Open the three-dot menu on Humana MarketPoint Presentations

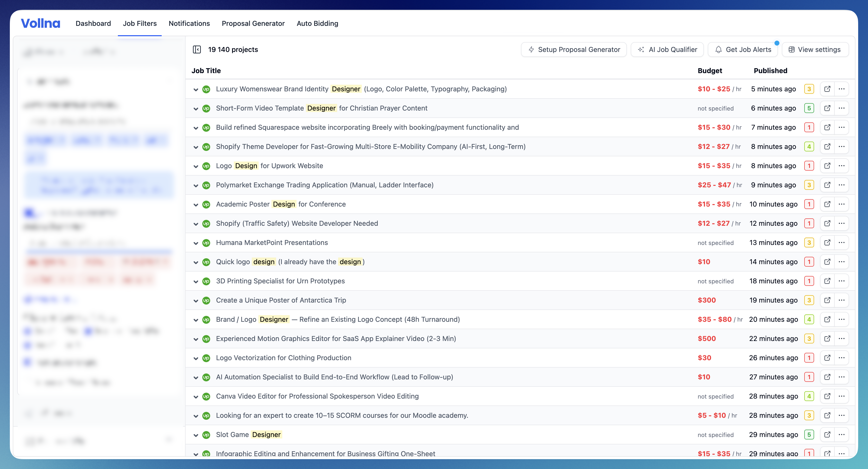pos(841,243)
